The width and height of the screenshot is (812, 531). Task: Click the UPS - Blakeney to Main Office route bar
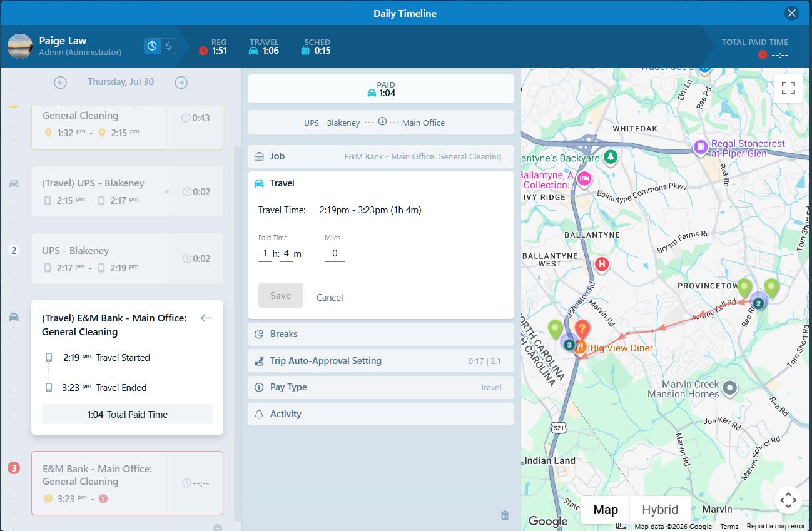tap(381, 122)
